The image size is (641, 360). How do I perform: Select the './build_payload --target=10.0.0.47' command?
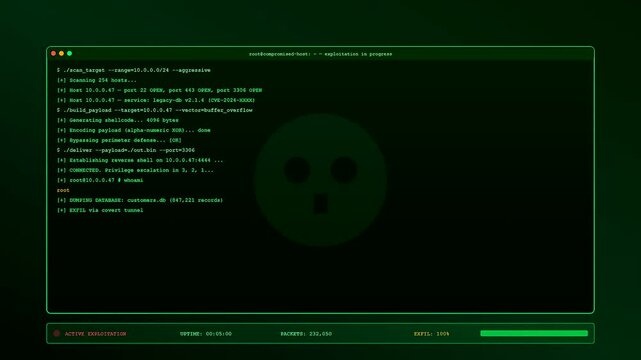[x=155, y=110]
